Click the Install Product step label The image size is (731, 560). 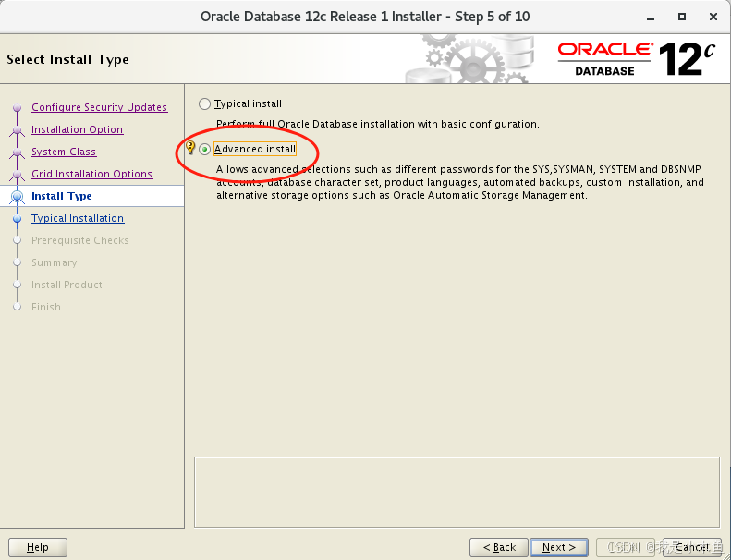[x=67, y=285]
